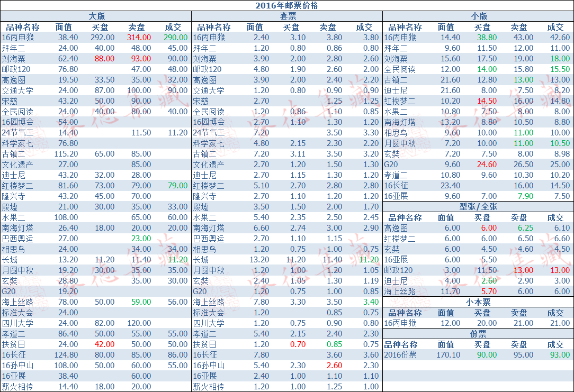Image resolution: width=574 pixels, height=392 pixels.
Task: Select 16丙申猴 name in 小本票 table
Action: 400,323
